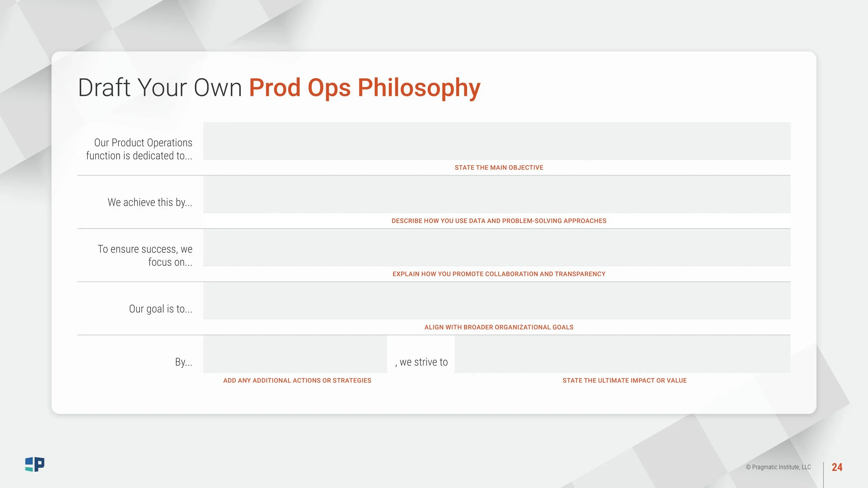
Task: Click the 'Draft Your Own' heading text
Action: (160, 87)
